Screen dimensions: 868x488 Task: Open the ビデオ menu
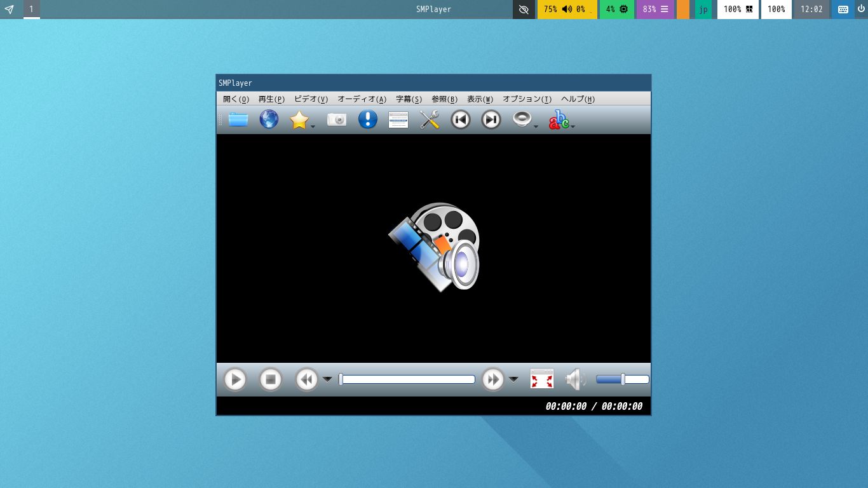[x=309, y=99]
